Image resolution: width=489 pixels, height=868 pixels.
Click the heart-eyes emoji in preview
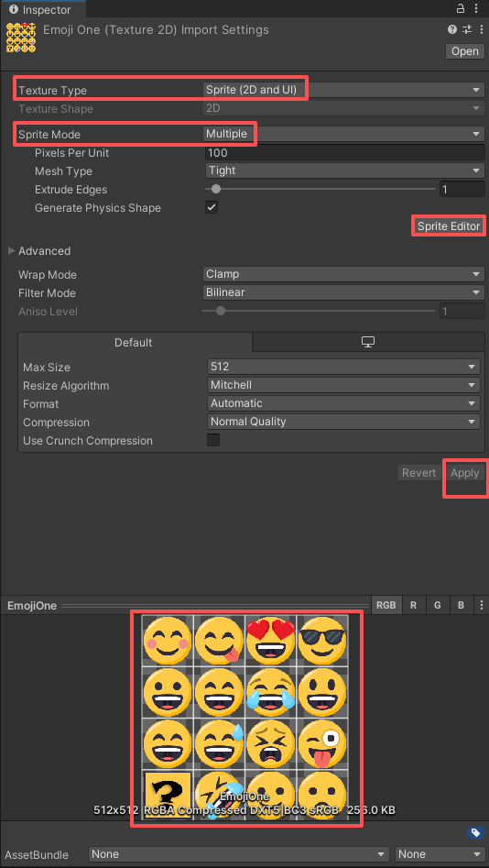tap(271, 640)
